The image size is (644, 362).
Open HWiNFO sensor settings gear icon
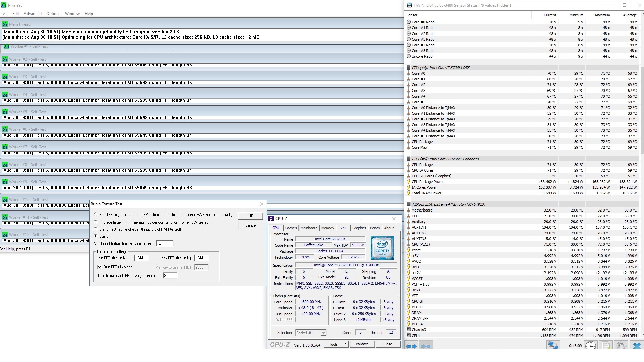pyautogui.click(x=621, y=345)
